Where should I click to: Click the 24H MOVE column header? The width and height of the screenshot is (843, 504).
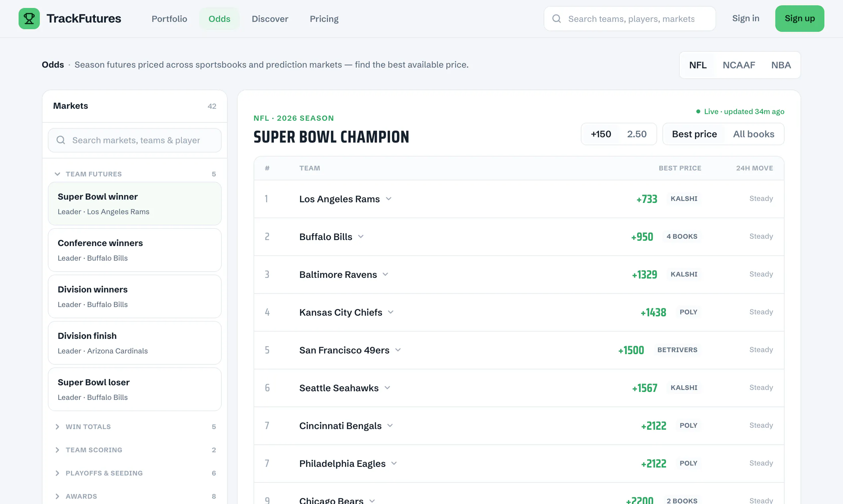[x=754, y=168]
